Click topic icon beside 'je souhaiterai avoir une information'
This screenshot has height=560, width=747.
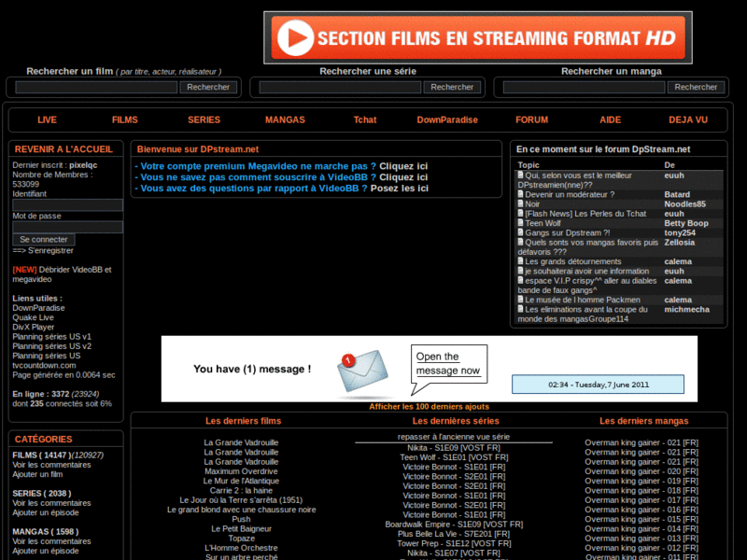tap(521, 271)
